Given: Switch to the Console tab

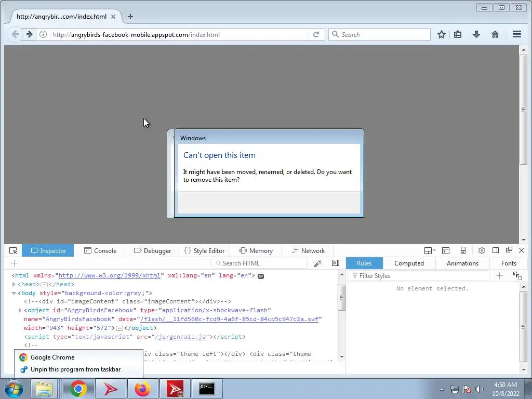Looking at the screenshot, I should click(100, 251).
